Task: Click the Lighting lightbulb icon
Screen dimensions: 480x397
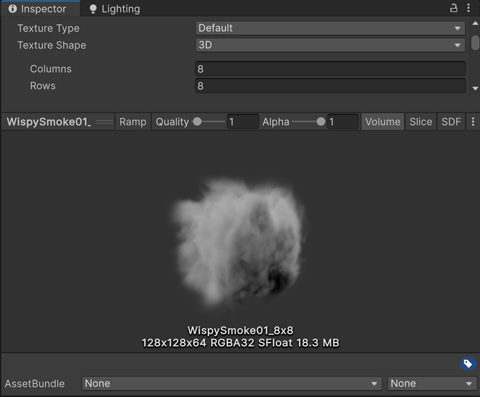Action: click(93, 9)
